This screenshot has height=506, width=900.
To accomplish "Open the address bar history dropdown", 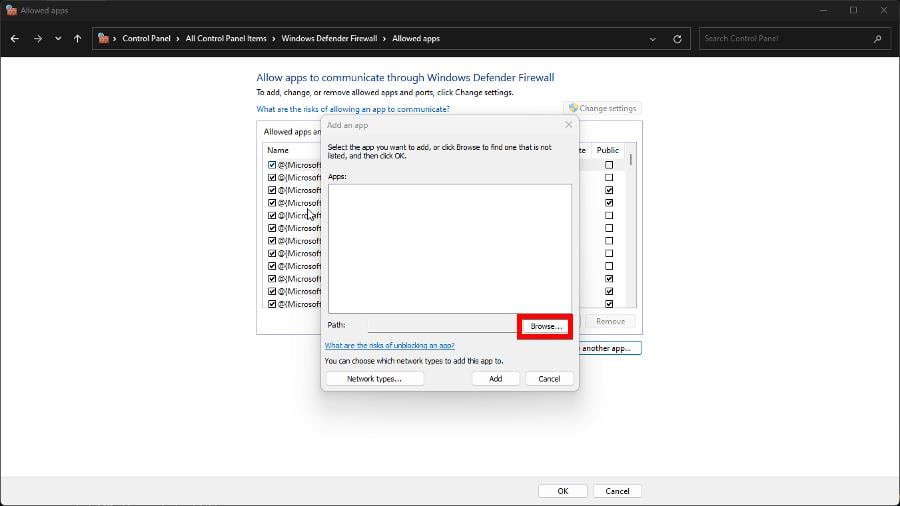I will pyautogui.click(x=653, y=39).
